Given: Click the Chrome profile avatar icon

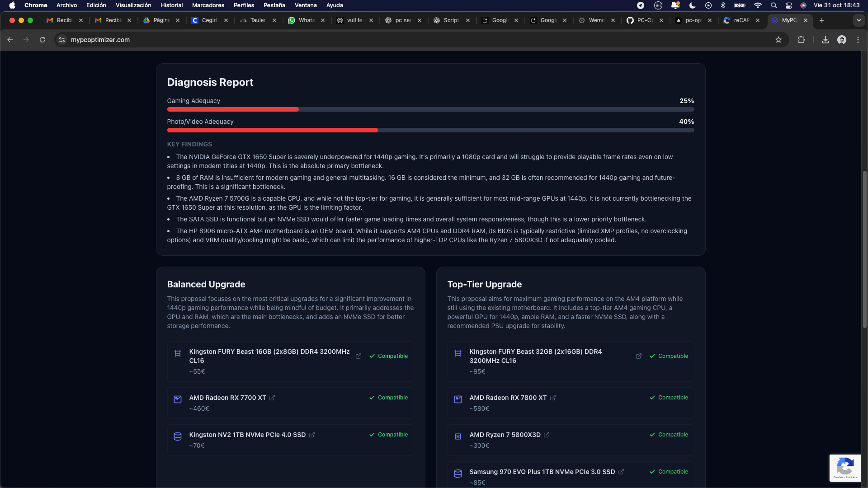Looking at the screenshot, I should click(842, 40).
